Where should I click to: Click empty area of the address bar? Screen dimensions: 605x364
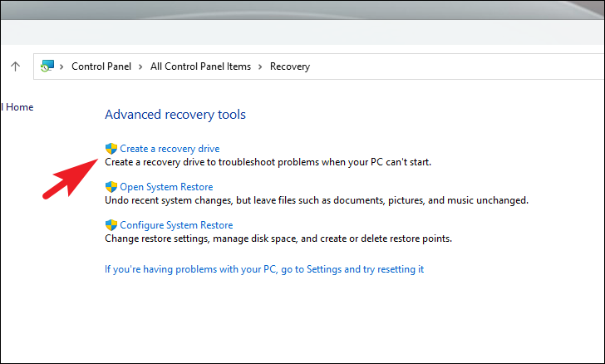[x=455, y=66]
